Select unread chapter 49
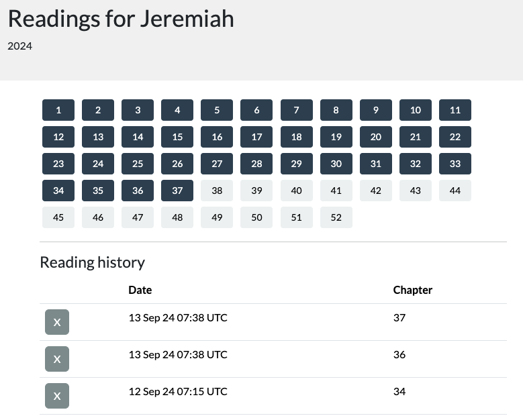 tap(217, 217)
